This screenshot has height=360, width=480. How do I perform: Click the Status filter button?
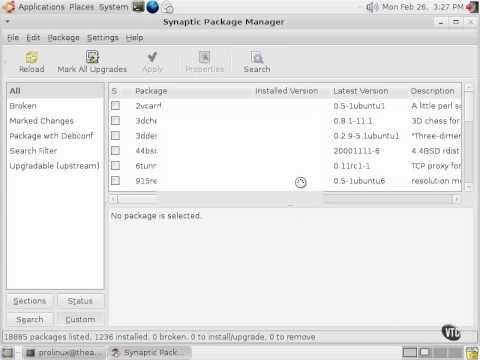pos(80,301)
